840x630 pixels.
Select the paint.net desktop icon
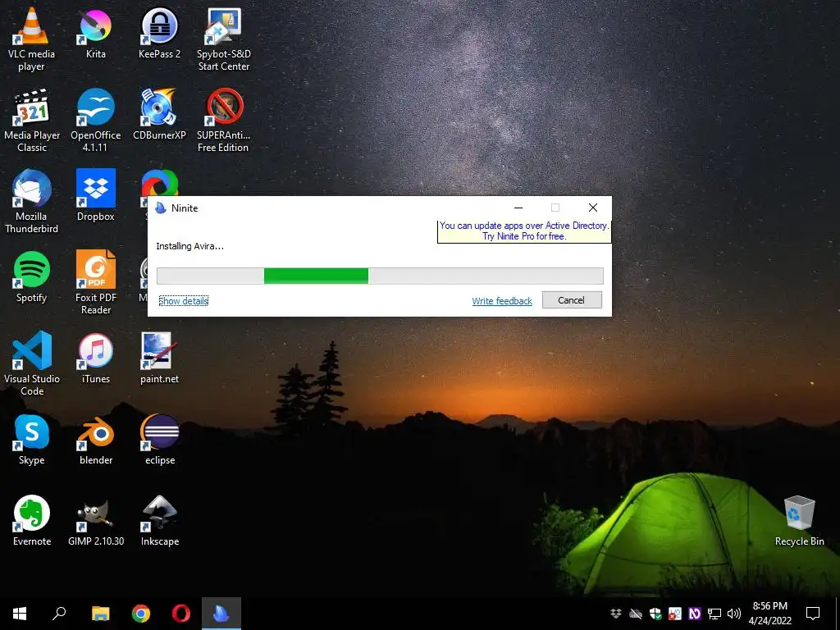coord(159,358)
